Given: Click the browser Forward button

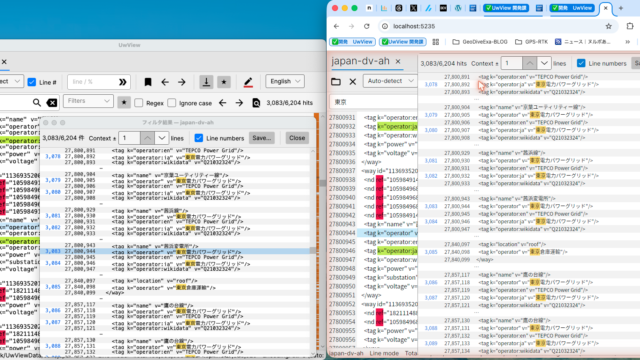Looking at the screenshot, I should [x=351, y=26].
